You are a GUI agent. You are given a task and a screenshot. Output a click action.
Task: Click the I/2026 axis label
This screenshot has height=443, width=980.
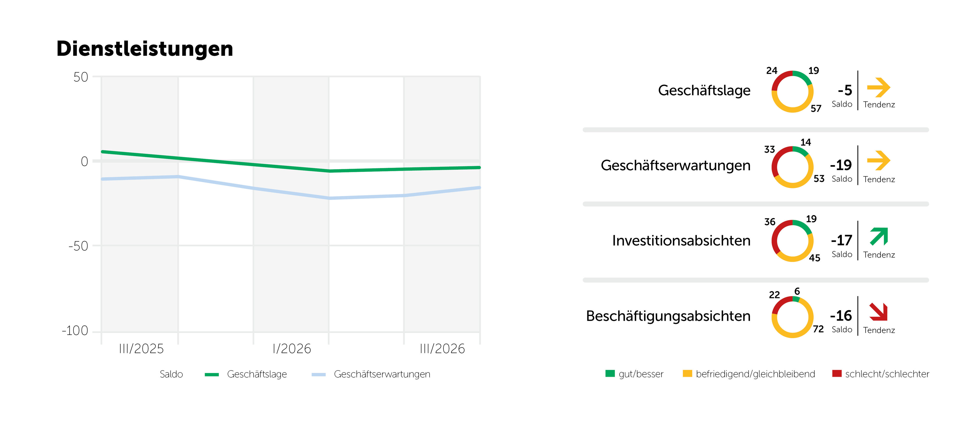point(292,348)
